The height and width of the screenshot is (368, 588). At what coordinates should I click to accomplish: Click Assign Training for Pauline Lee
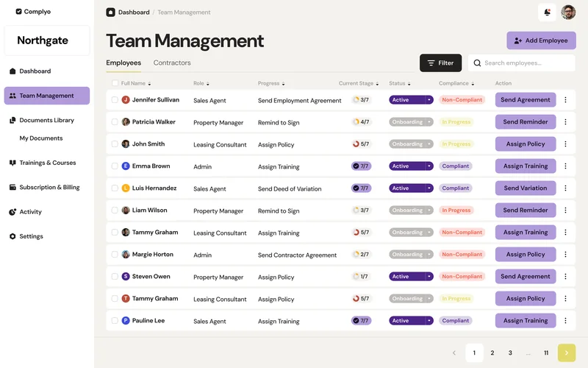[526, 321]
